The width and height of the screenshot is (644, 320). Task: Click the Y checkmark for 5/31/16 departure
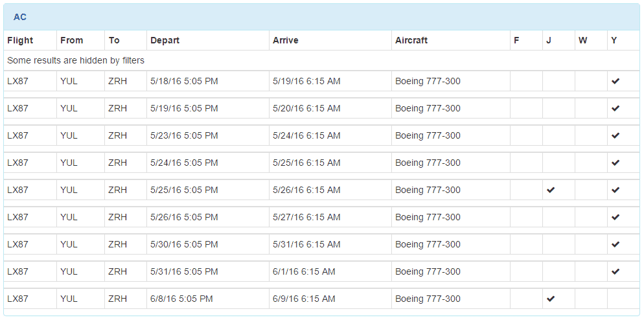tap(615, 272)
